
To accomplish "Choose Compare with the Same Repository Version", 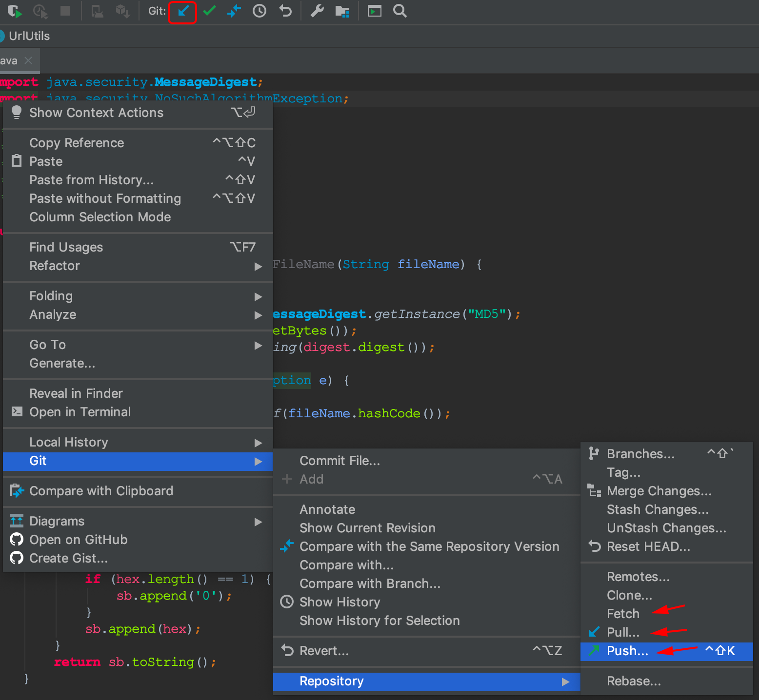I will click(x=426, y=546).
